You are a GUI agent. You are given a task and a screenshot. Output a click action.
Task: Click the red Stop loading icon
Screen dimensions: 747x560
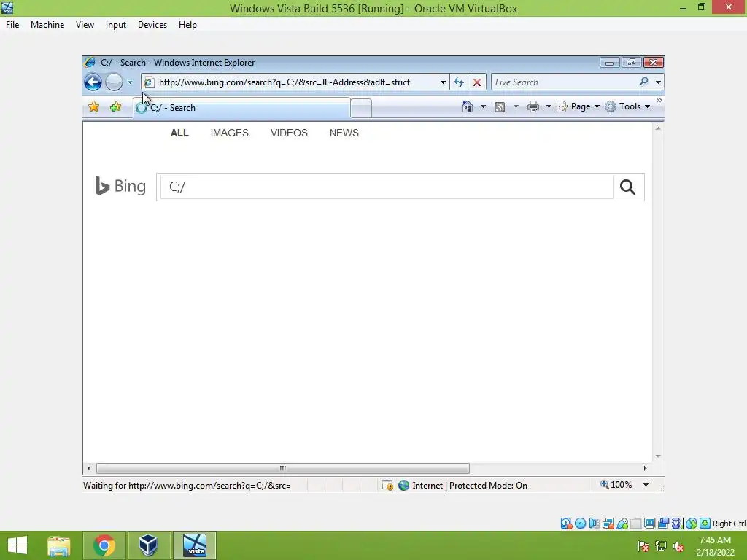click(x=477, y=82)
